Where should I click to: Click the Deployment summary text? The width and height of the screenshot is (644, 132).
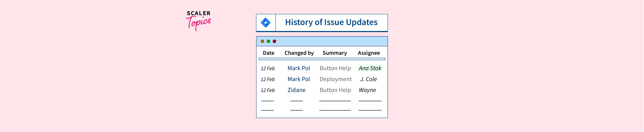coord(336,79)
